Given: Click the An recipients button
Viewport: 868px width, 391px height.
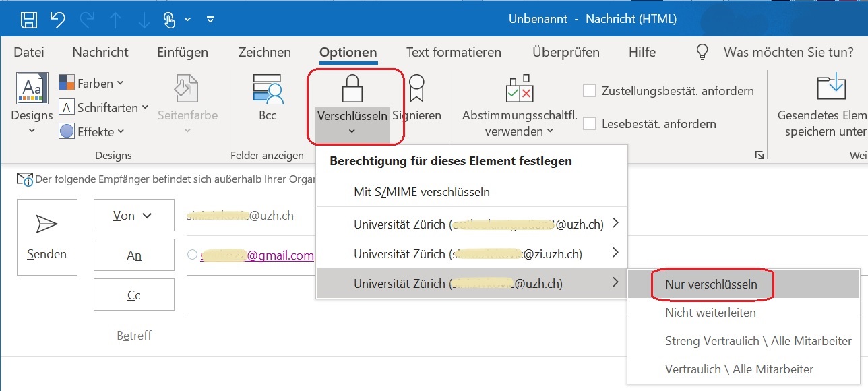Looking at the screenshot, I should [133, 256].
